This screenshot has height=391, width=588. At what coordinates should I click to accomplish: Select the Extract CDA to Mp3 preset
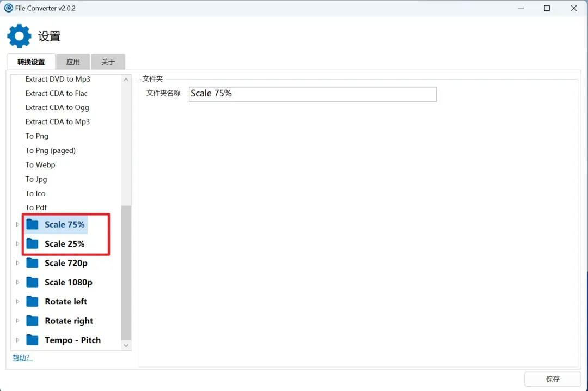click(57, 122)
